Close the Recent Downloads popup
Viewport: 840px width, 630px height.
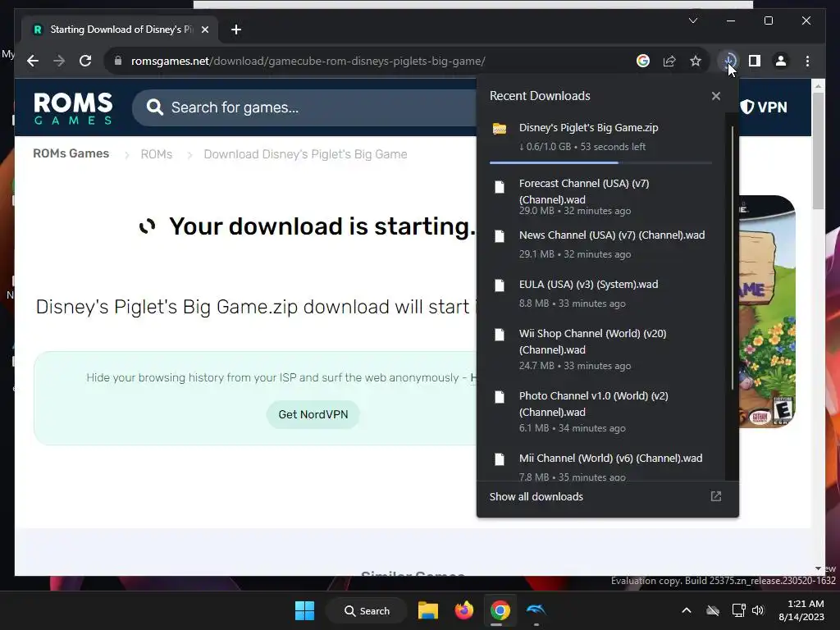point(715,96)
